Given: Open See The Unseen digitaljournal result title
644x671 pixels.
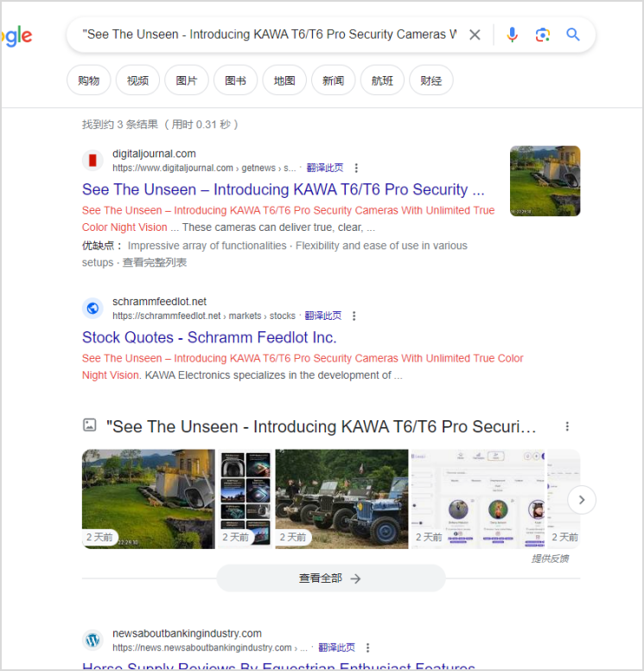Looking at the screenshot, I should tap(283, 189).
